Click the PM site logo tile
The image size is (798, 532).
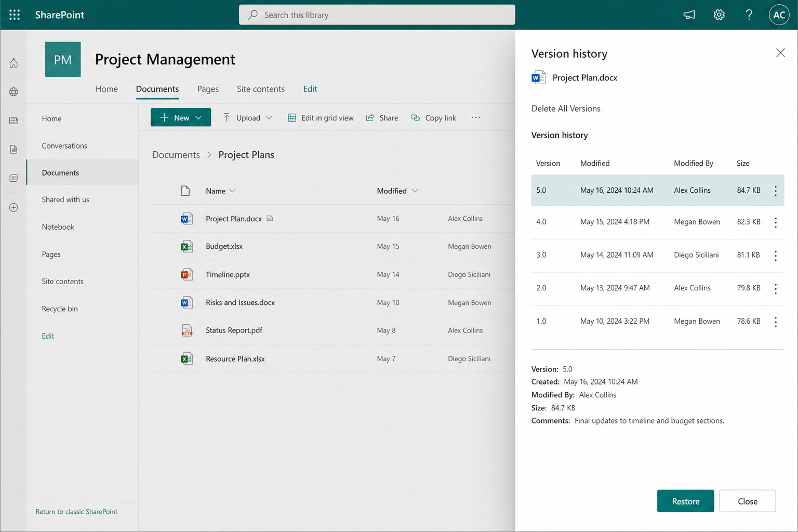click(x=63, y=59)
